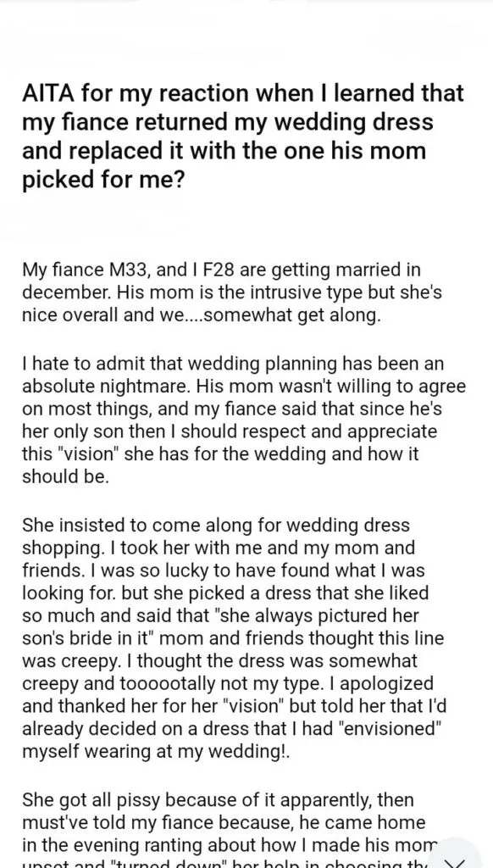Click the line beginning 'shopping. I took her'
Viewport: 493px width, 868px height.
click(218, 548)
